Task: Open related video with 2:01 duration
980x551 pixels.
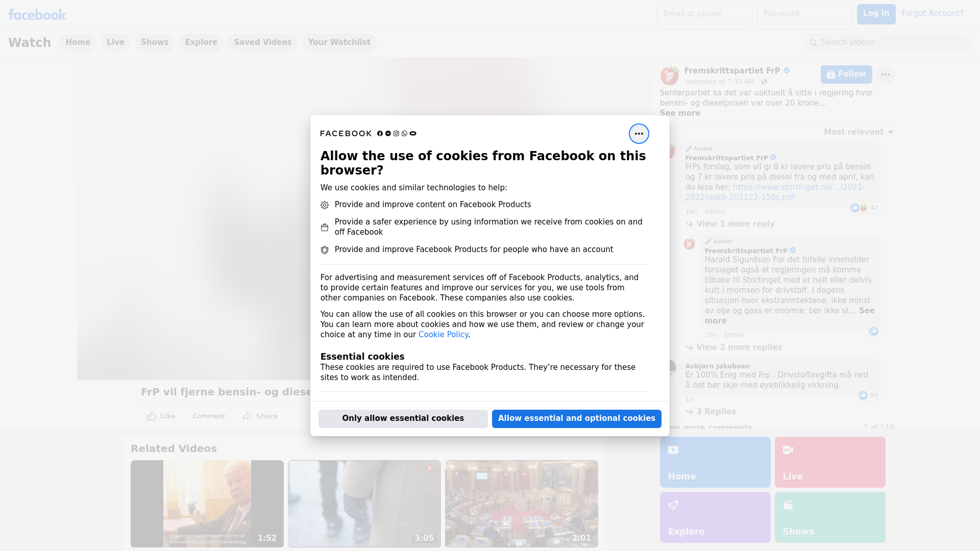Action: [x=522, y=504]
